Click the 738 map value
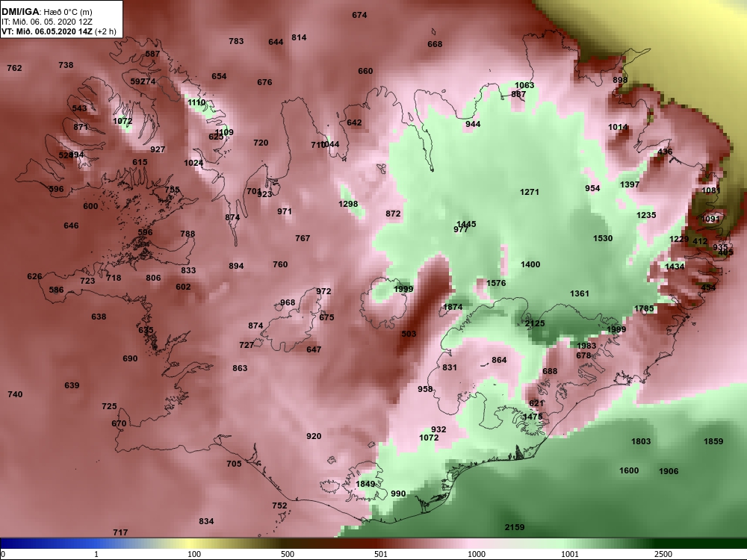 (x=66, y=65)
